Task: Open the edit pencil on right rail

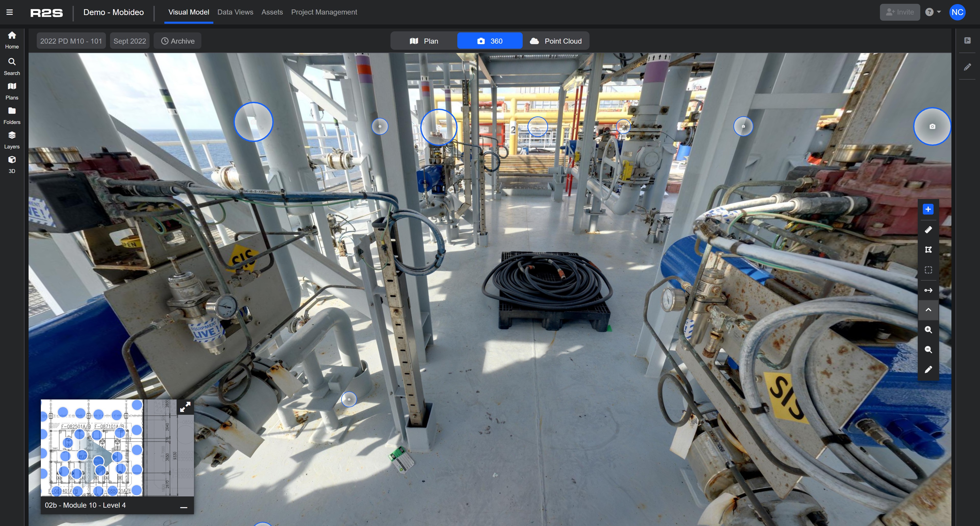Action: point(967,67)
